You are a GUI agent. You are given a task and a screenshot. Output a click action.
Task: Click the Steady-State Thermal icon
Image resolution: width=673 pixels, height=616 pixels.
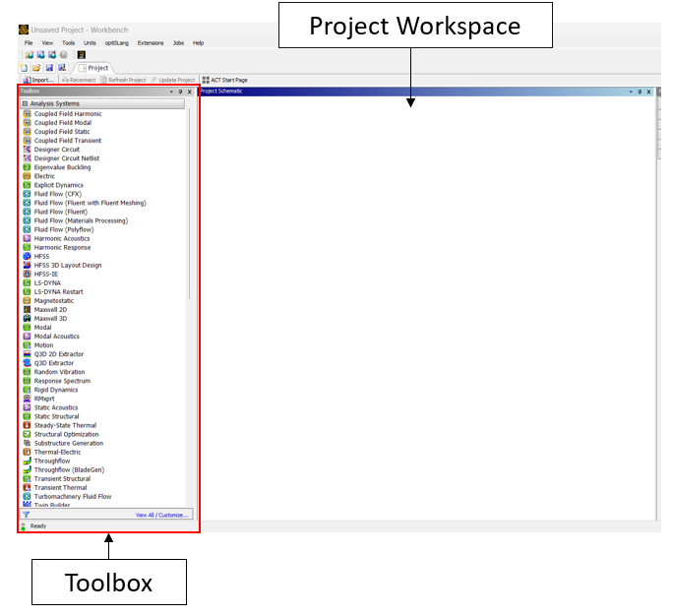(x=27, y=425)
